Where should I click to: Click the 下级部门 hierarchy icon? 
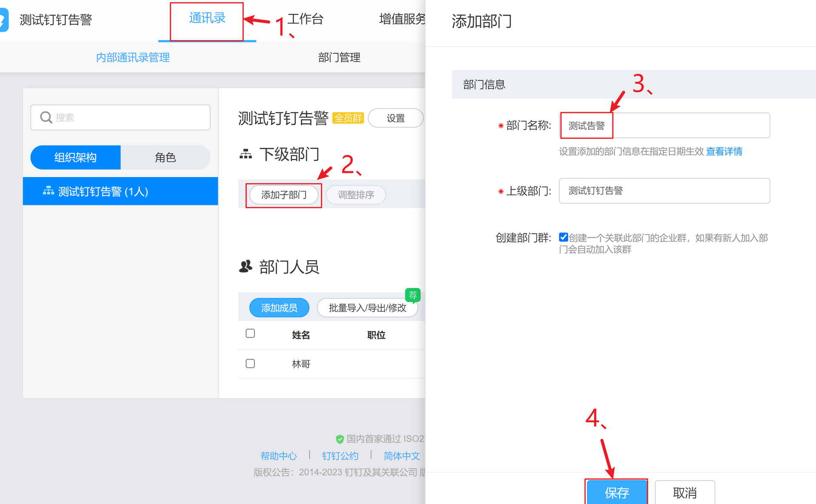point(246,154)
